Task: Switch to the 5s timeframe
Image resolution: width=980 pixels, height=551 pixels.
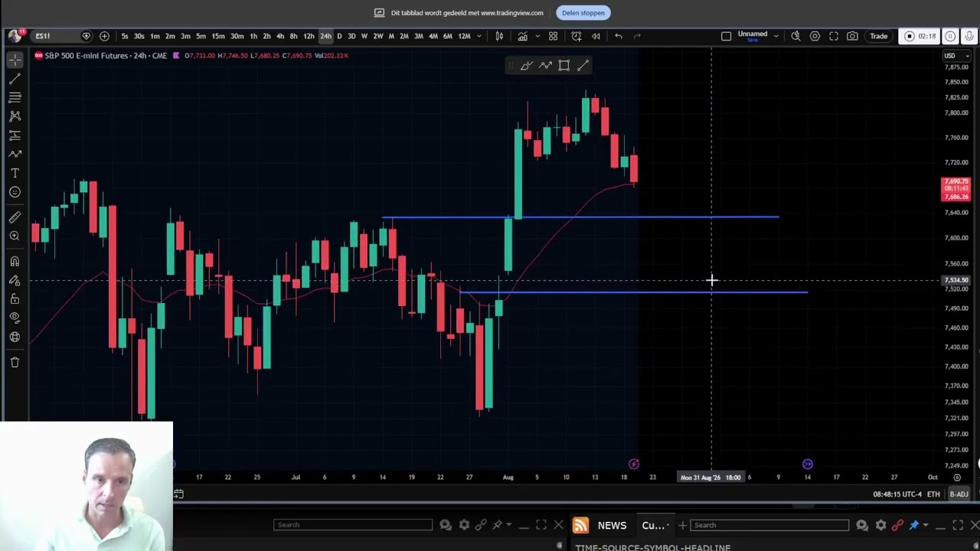Action: 124,36
